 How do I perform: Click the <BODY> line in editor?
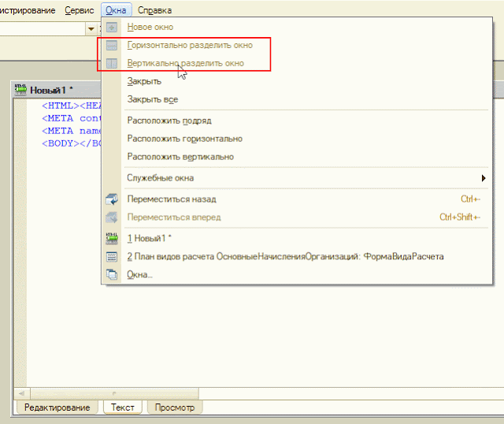(72, 143)
